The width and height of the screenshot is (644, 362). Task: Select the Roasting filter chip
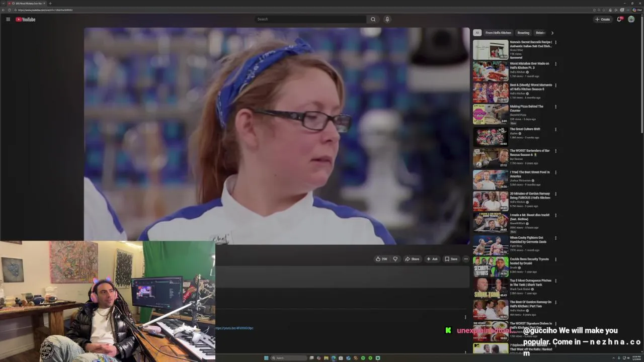[x=523, y=33]
